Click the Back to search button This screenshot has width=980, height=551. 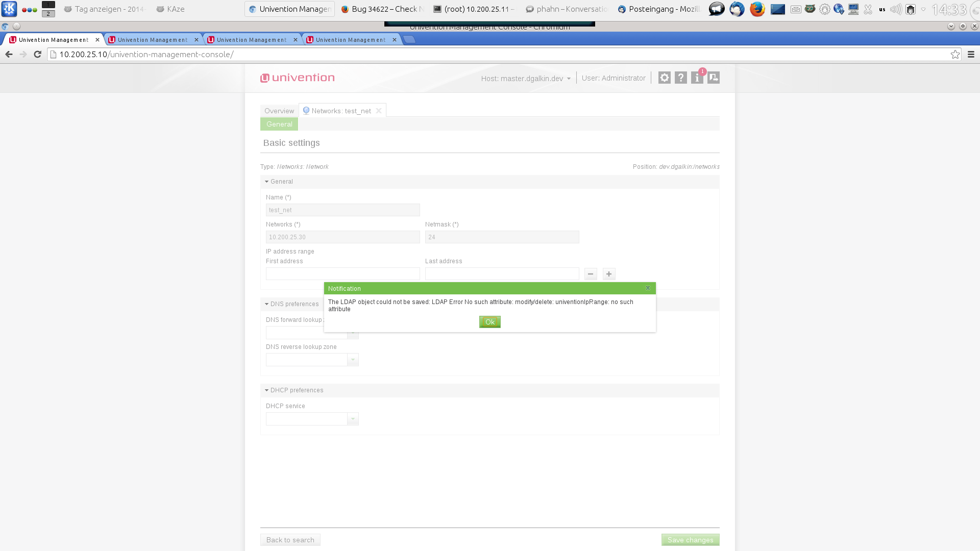click(290, 540)
